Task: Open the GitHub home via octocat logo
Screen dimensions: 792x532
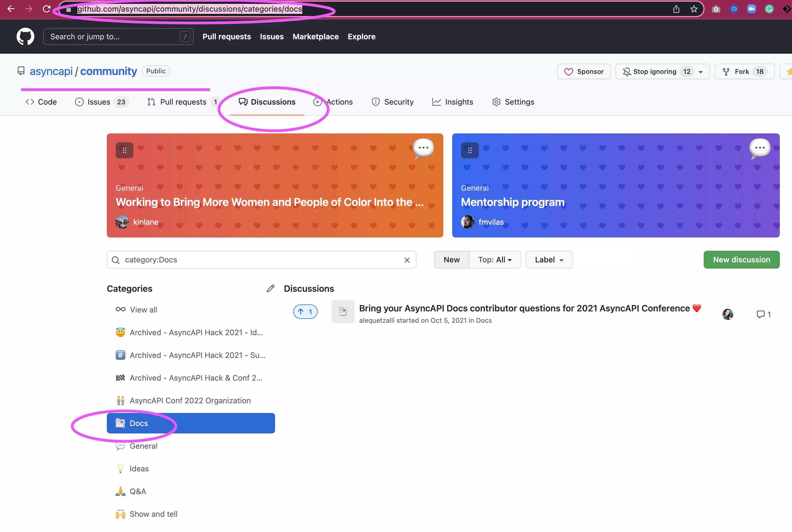Action: 25,36
